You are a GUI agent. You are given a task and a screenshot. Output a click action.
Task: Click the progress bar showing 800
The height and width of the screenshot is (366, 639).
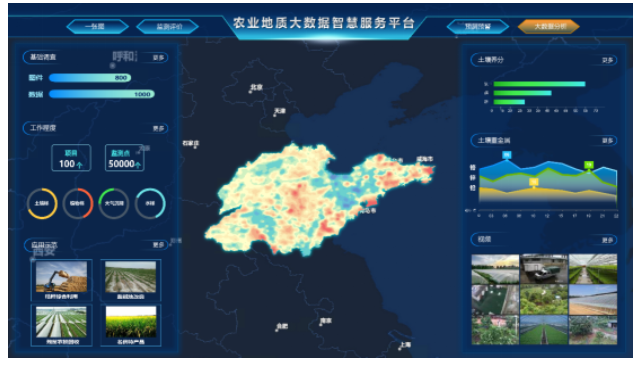(x=90, y=77)
